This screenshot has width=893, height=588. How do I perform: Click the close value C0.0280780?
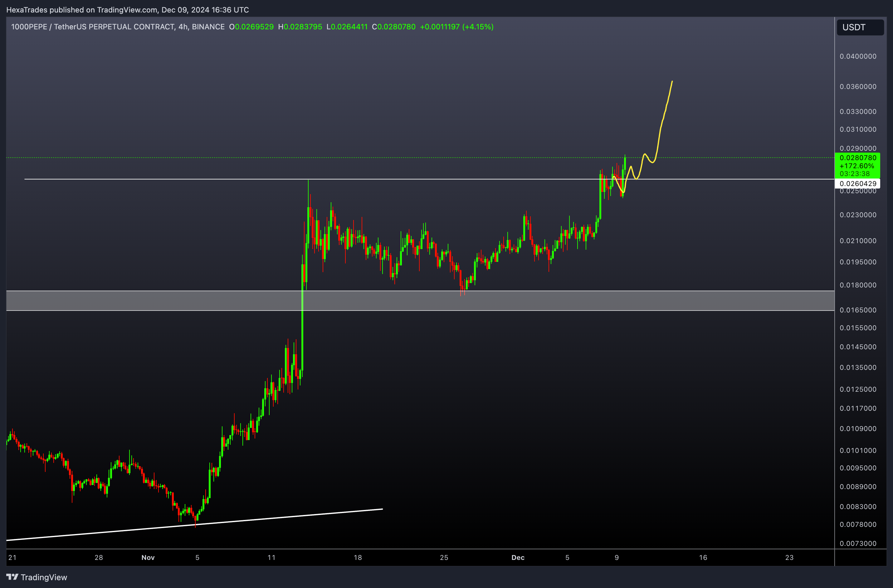click(393, 27)
